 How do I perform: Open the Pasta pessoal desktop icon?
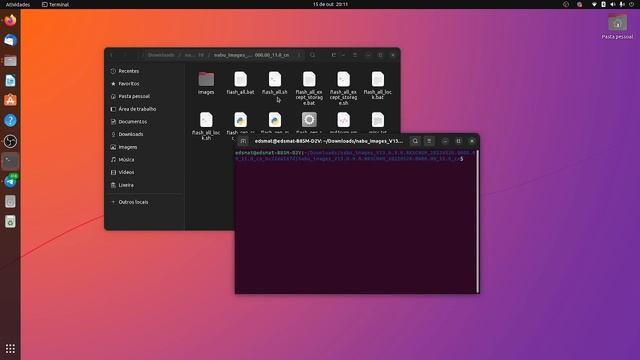point(617,26)
